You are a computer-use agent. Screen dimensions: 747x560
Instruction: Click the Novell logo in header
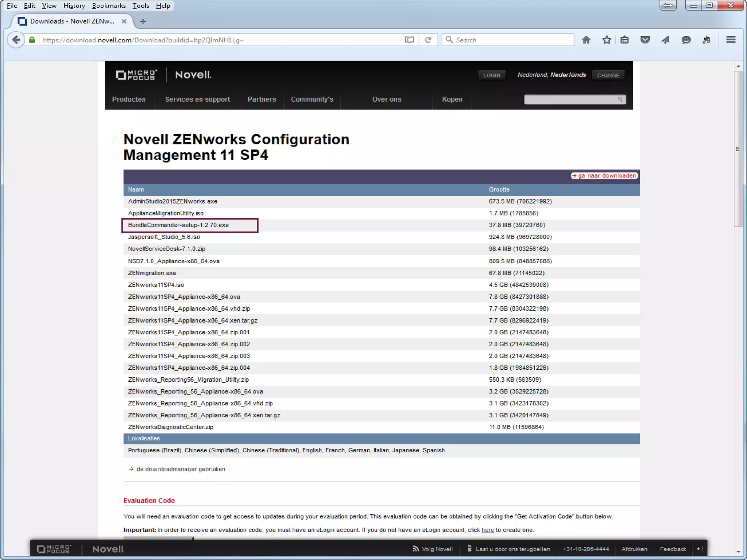(x=193, y=75)
